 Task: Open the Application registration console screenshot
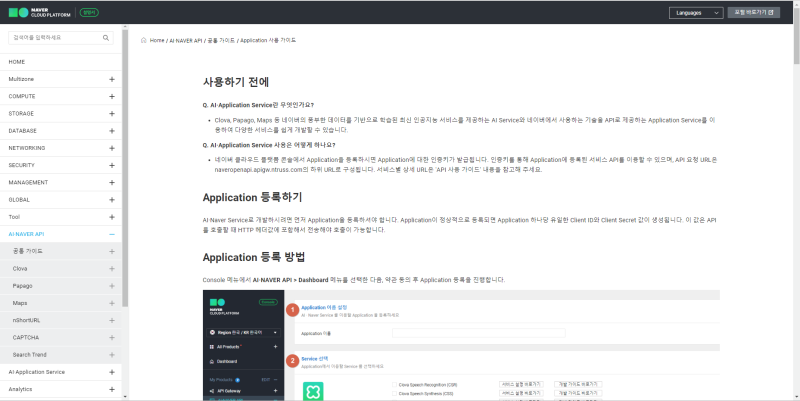tap(461, 345)
